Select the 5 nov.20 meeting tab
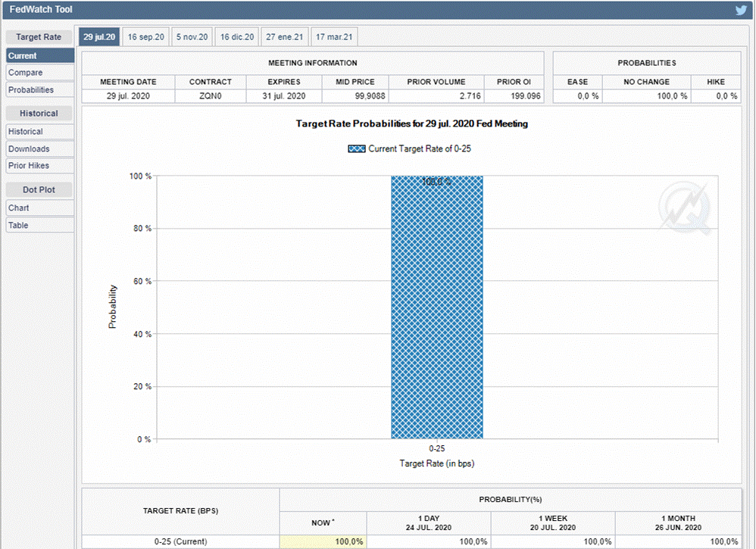The width and height of the screenshot is (756, 549). pos(192,36)
